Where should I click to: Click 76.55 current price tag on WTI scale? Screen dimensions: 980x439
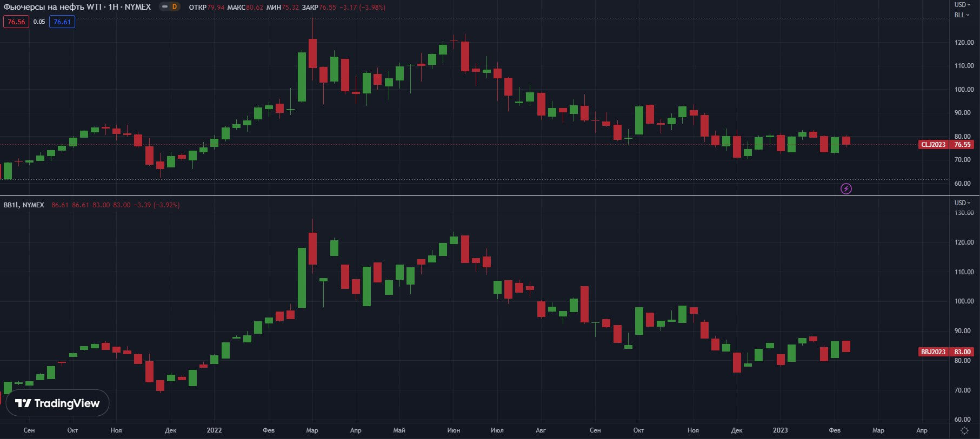pyautogui.click(x=962, y=144)
